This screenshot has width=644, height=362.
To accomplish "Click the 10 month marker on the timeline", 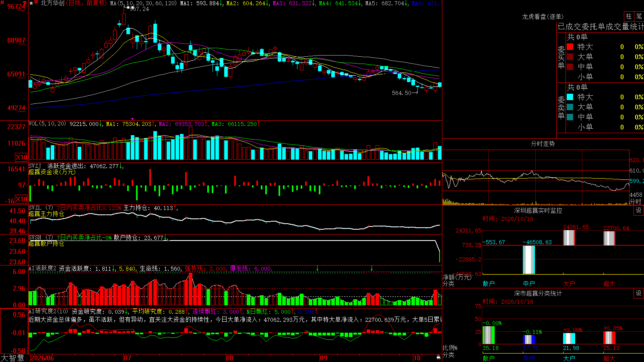I will click(417, 358).
